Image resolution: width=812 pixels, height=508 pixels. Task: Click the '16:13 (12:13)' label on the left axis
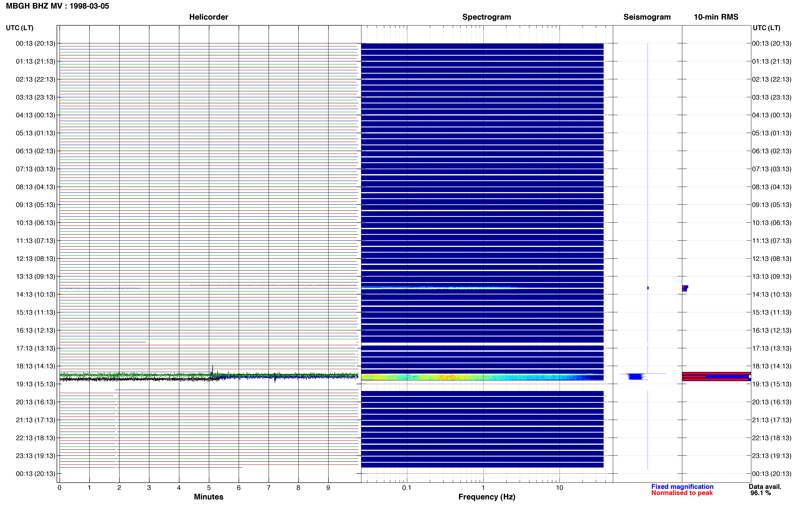(36, 330)
